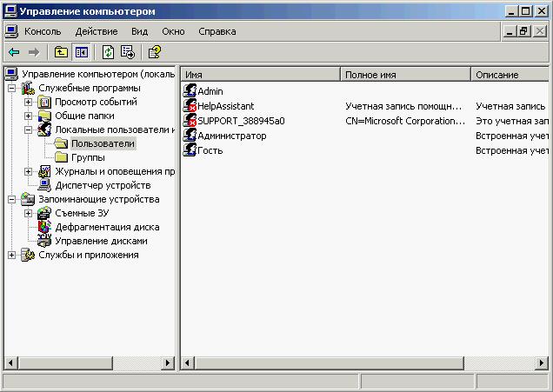Click the Up One Level toolbar icon

pos(61,52)
